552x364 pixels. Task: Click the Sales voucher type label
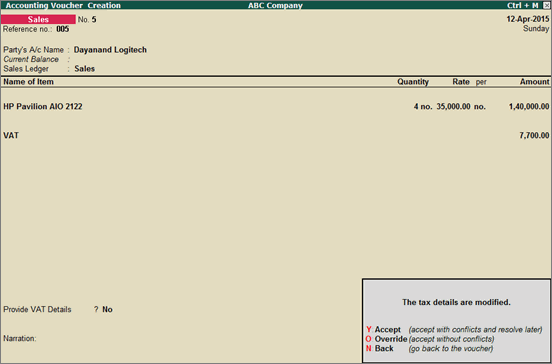(38, 19)
